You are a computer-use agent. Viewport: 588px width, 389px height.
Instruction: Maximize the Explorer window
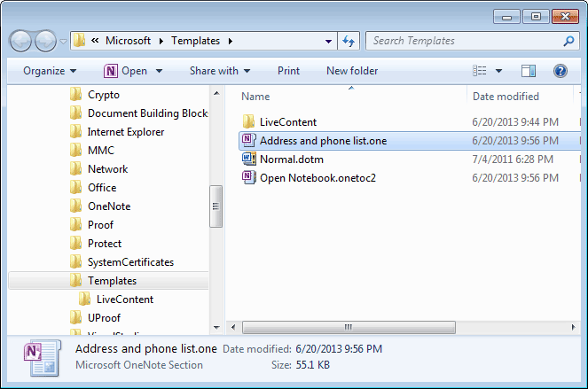click(x=536, y=17)
